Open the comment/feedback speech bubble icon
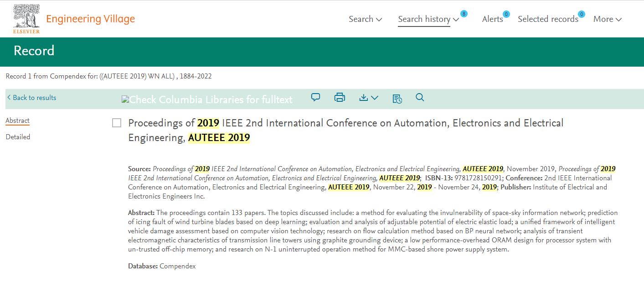The height and width of the screenshot is (283, 644). 315,97
